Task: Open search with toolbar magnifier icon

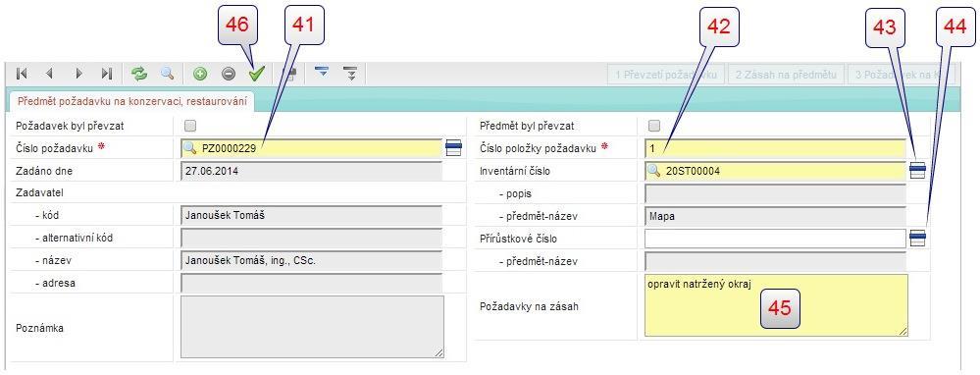Action: pos(167,74)
